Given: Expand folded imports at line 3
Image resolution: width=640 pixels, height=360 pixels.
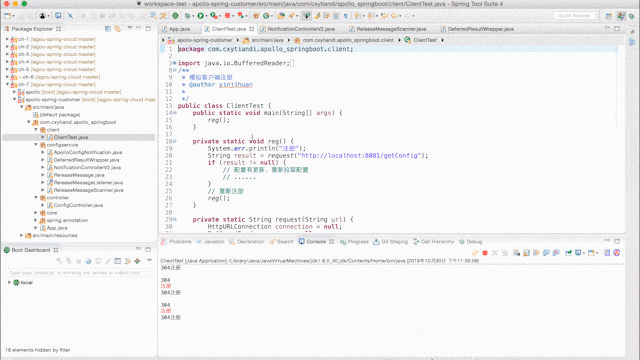Looking at the screenshot, I should pyautogui.click(x=175, y=63).
